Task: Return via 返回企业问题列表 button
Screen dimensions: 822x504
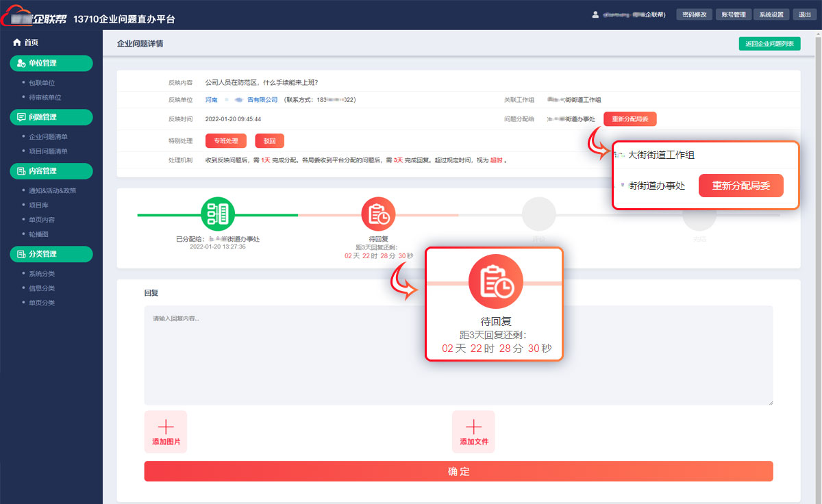Action: 769,44
